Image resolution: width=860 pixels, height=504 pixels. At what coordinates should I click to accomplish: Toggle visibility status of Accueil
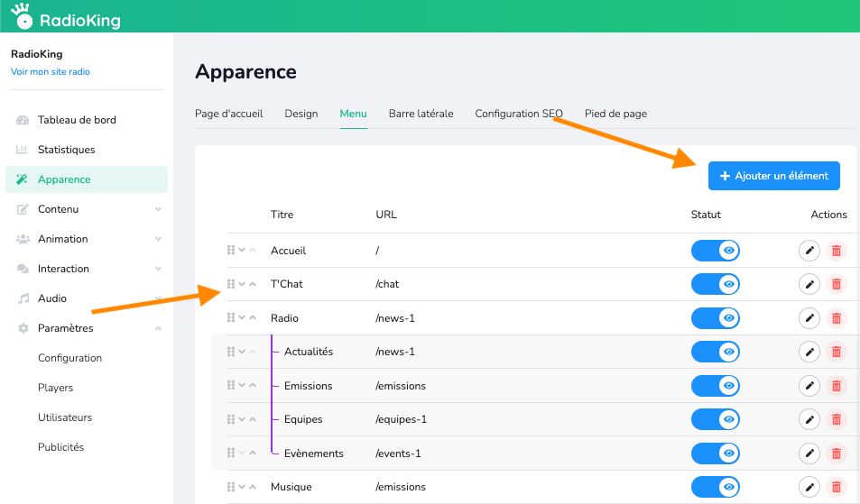pos(715,251)
